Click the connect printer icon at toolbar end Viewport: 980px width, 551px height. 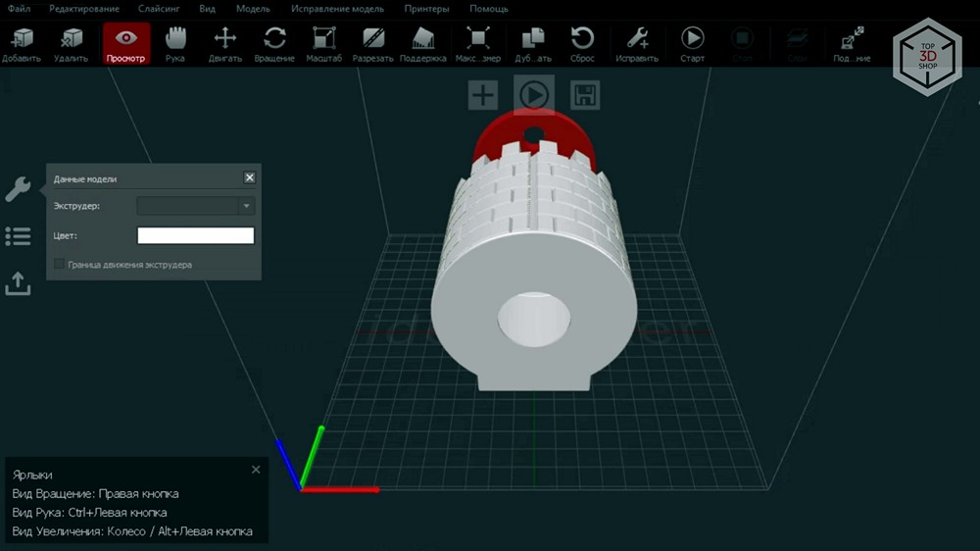852,44
